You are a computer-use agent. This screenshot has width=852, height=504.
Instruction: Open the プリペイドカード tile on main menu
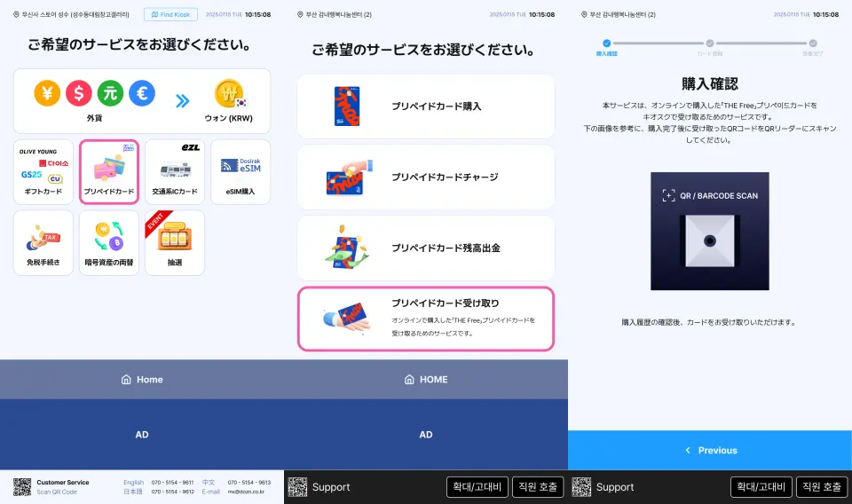[109, 171]
